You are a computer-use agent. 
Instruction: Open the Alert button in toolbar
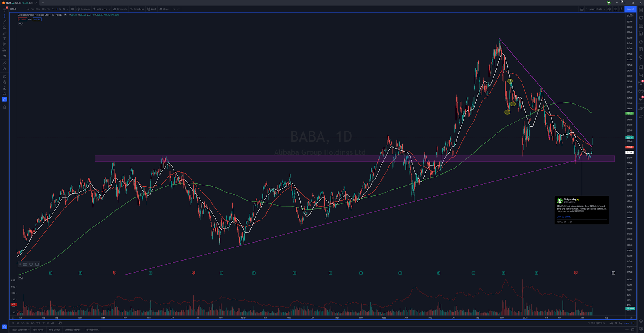(151, 9)
